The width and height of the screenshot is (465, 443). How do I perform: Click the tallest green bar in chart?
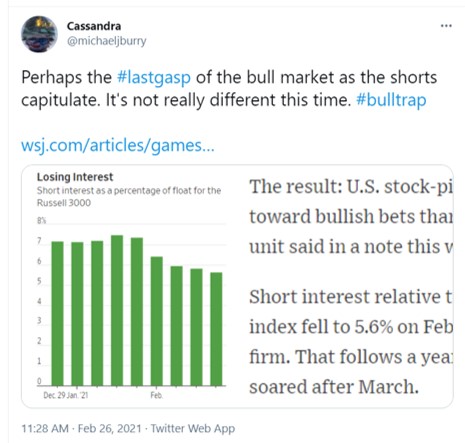pyautogui.click(x=117, y=310)
